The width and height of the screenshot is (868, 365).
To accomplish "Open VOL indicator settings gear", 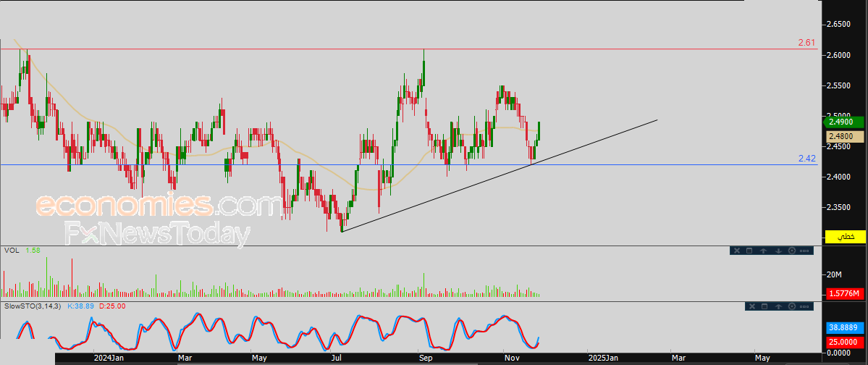I will 791,251.
